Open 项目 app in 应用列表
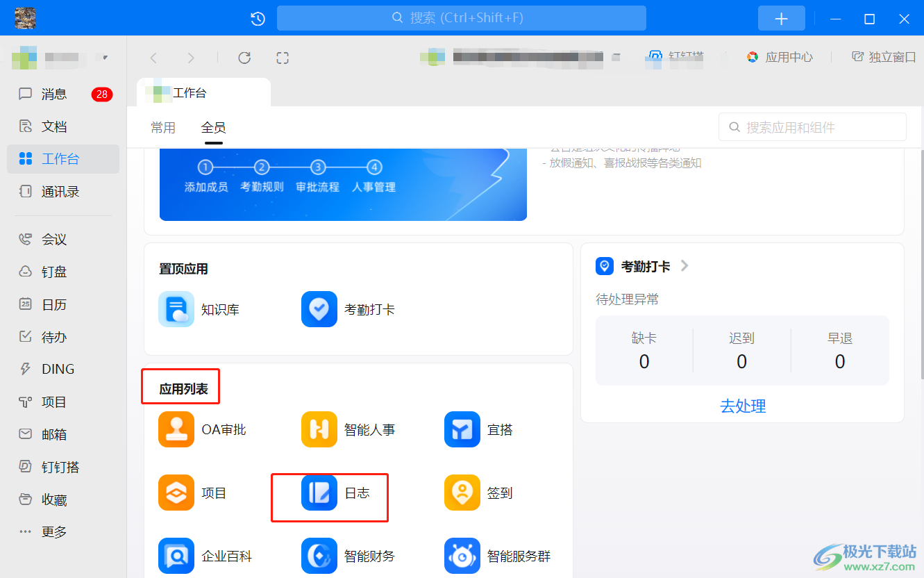The image size is (924, 578). click(x=193, y=493)
